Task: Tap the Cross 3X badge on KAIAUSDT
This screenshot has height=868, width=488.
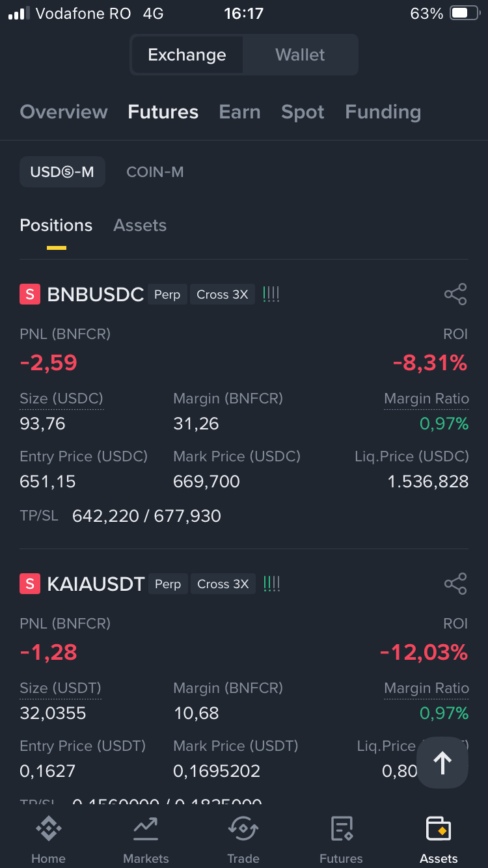Action: coord(223,584)
